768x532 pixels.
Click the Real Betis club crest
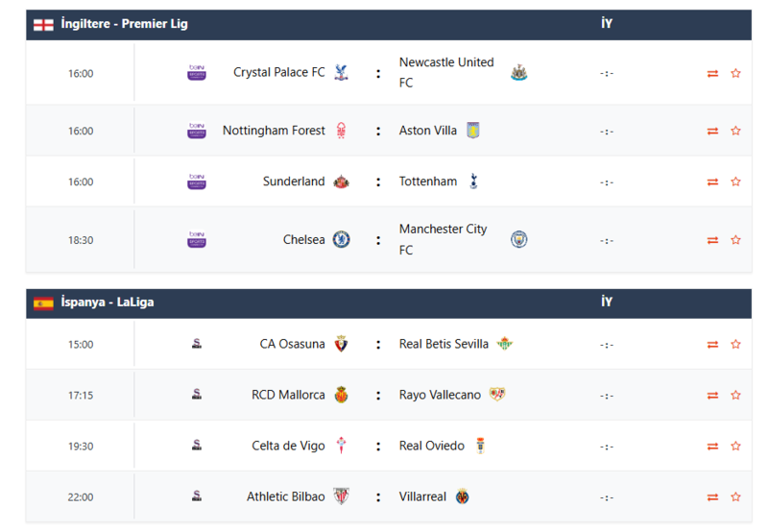coord(505,344)
